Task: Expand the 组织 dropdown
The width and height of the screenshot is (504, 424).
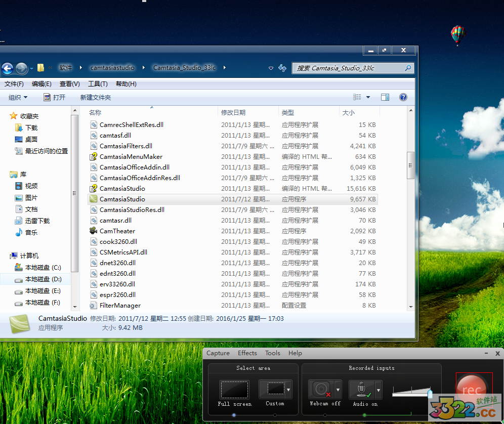Action: click(x=18, y=98)
